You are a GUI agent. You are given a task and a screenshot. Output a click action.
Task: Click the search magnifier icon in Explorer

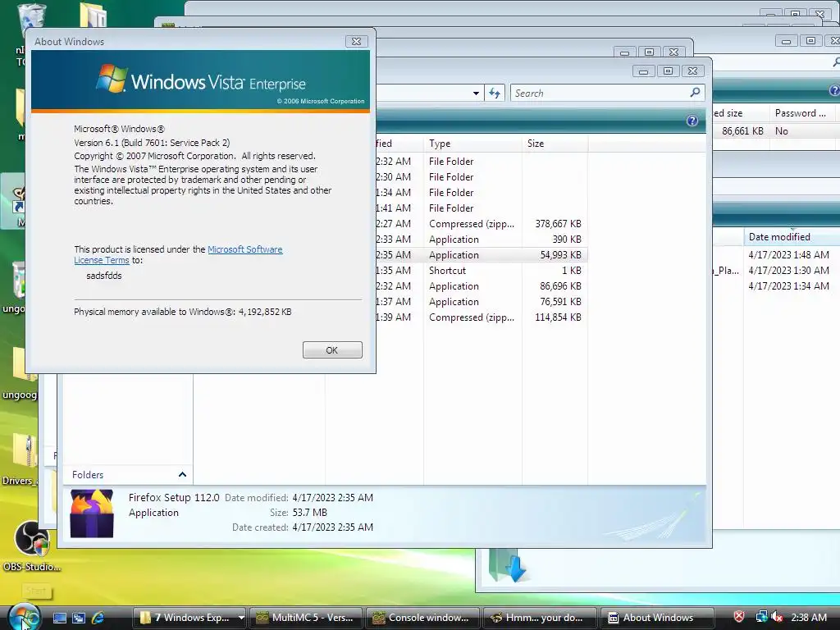click(695, 93)
